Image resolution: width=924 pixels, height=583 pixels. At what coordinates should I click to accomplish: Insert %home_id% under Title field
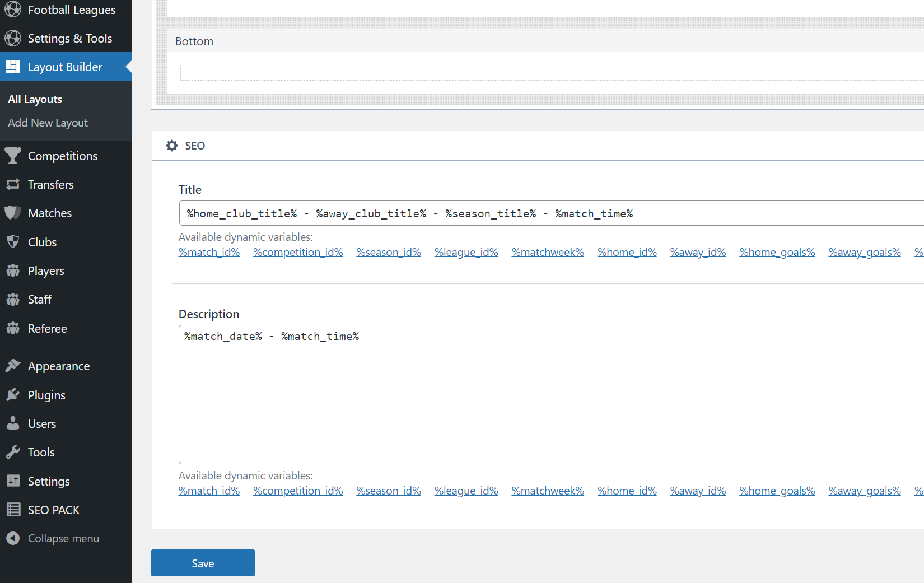coord(627,252)
